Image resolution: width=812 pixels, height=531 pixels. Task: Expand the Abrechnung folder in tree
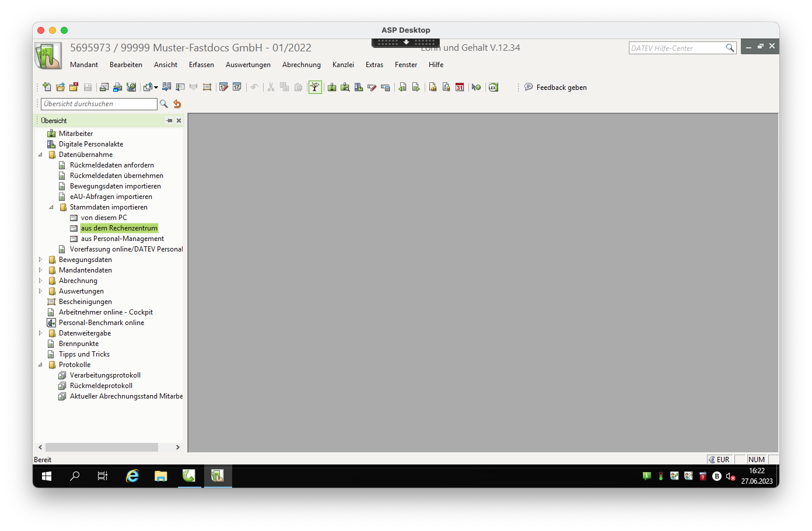[40, 281]
